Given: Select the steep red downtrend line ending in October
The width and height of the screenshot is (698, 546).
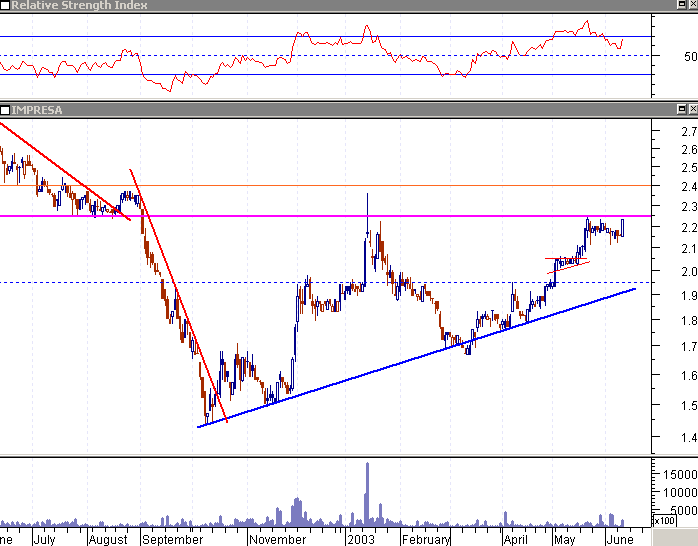Looking at the screenshot, I should point(178,295).
